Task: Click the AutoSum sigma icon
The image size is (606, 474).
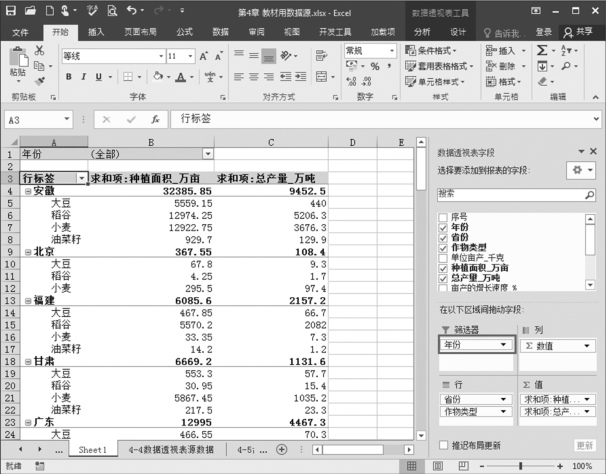Action: (542, 50)
